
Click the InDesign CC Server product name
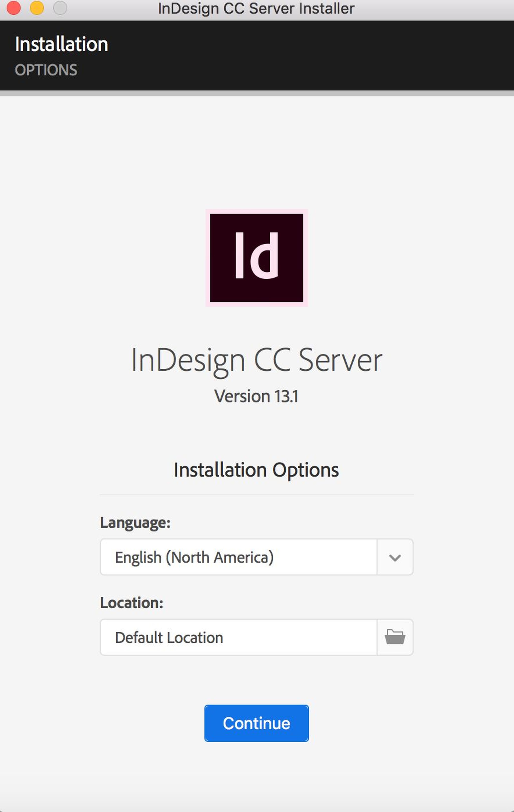pos(256,360)
